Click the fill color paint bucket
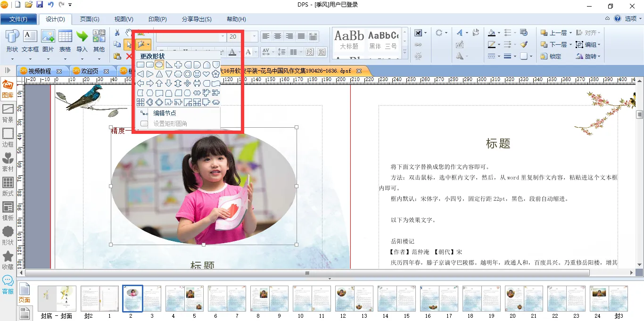Viewport: 644px width, 321px height. [492, 33]
